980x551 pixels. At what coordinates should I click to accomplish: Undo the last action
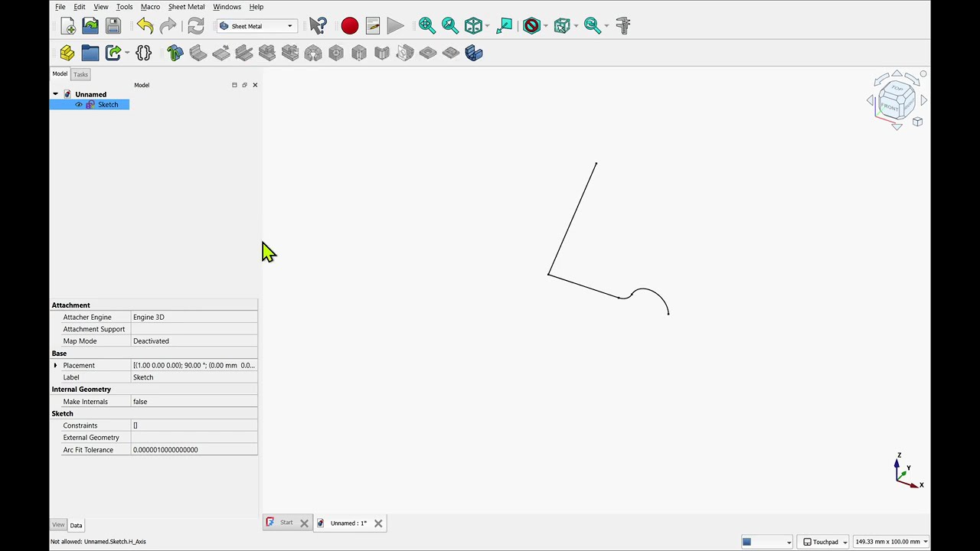click(145, 26)
